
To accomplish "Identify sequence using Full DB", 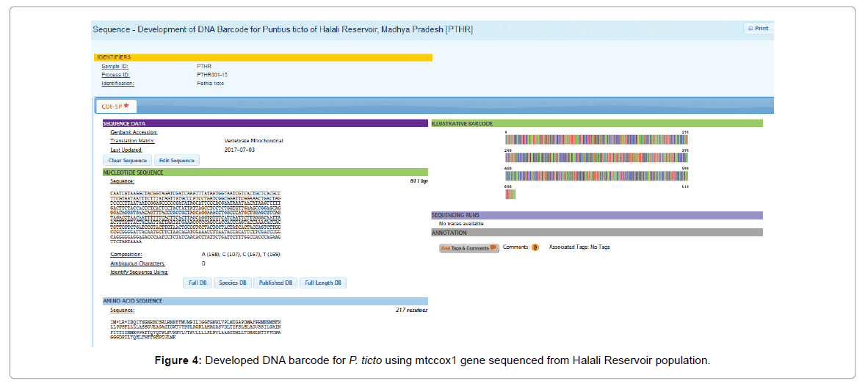I will (197, 283).
